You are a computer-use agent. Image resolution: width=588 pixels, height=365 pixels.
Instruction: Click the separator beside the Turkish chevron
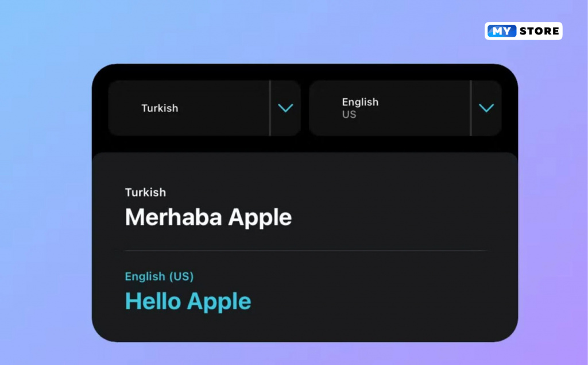(270, 108)
